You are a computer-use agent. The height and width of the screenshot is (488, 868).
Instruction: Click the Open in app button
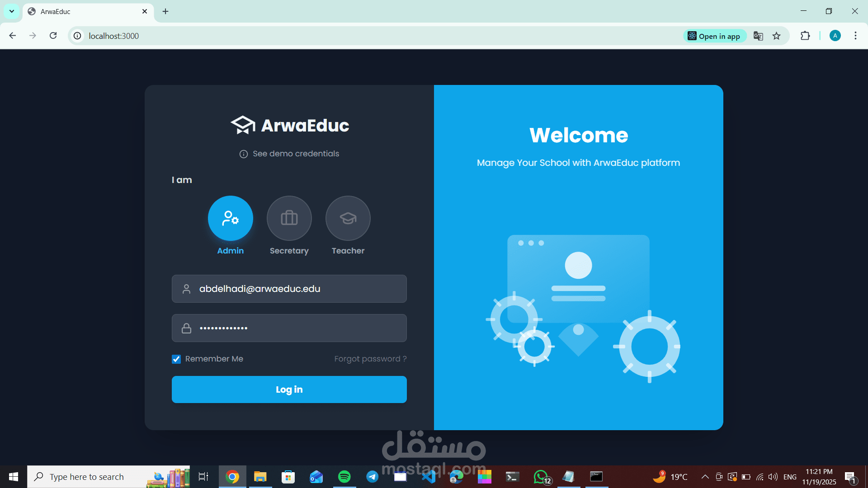(714, 36)
